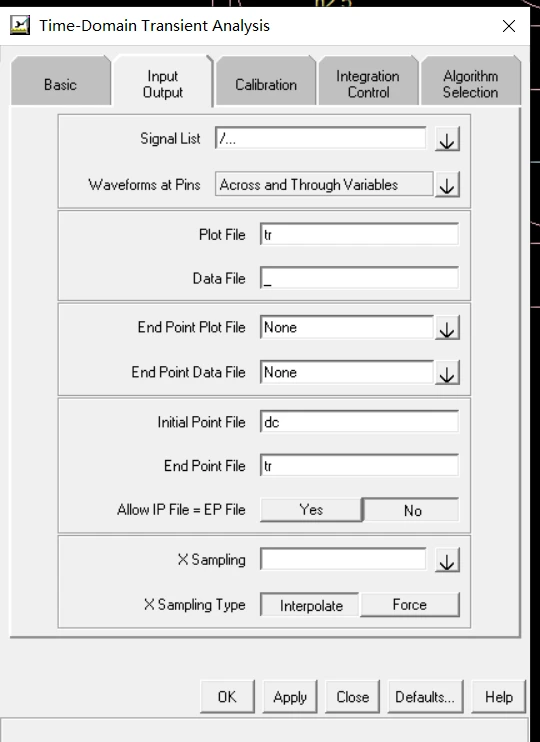The height and width of the screenshot is (742, 540).
Task: Expand the X Sampling dropdown arrow
Action: 447,560
